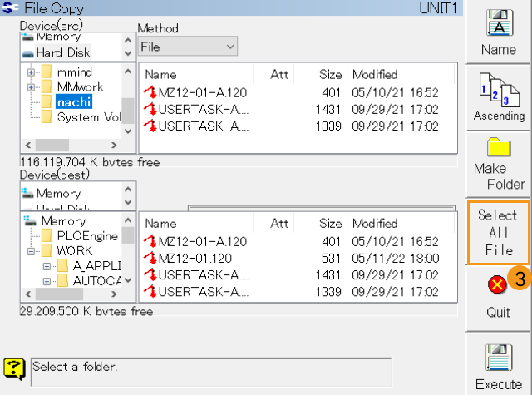This screenshot has height=395, width=532.
Task: Expand the MMwork folder
Action: click(31, 87)
